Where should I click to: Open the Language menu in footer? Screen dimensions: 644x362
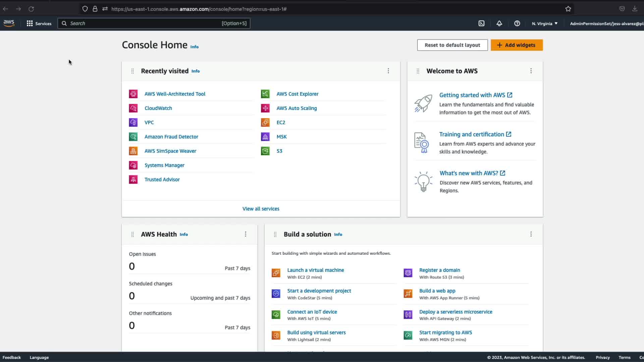point(39,357)
